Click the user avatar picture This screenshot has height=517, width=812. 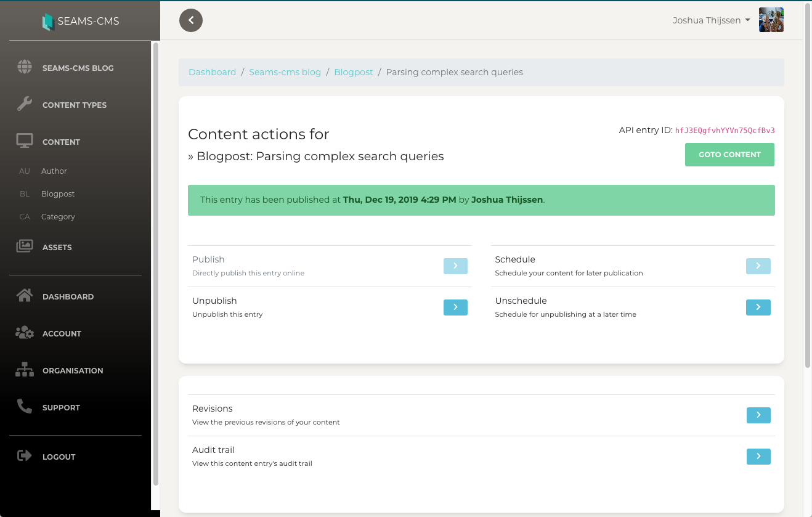tap(771, 20)
